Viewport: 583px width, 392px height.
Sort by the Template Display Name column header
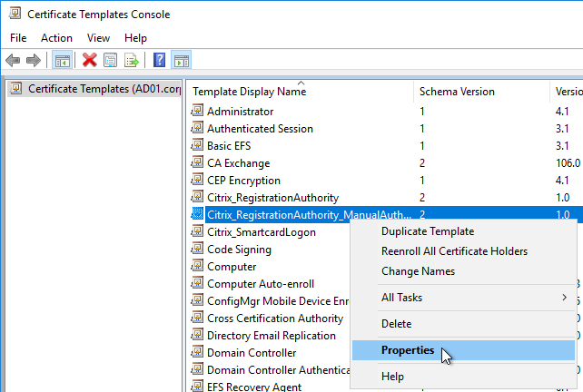coord(249,92)
